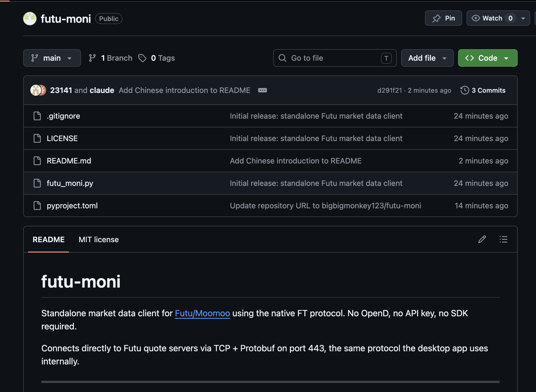Click the futu-moni repository avatar
This screenshot has height=392, width=536.
30,19
